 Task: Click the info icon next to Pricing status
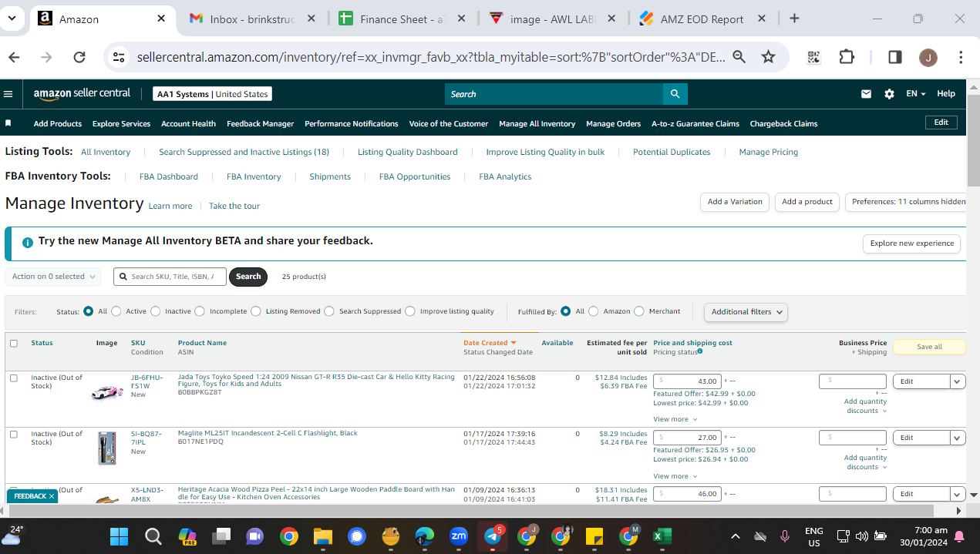click(699, 352)
